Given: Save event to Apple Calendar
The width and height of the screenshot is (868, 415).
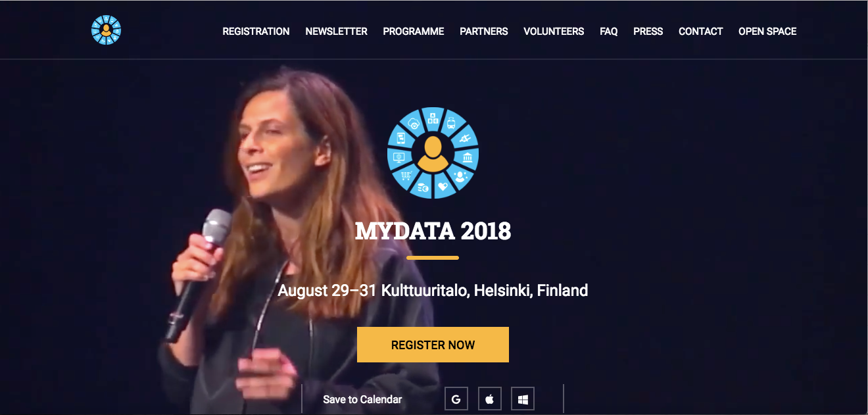Looking at the screenshot, I should tap(489, 399).
